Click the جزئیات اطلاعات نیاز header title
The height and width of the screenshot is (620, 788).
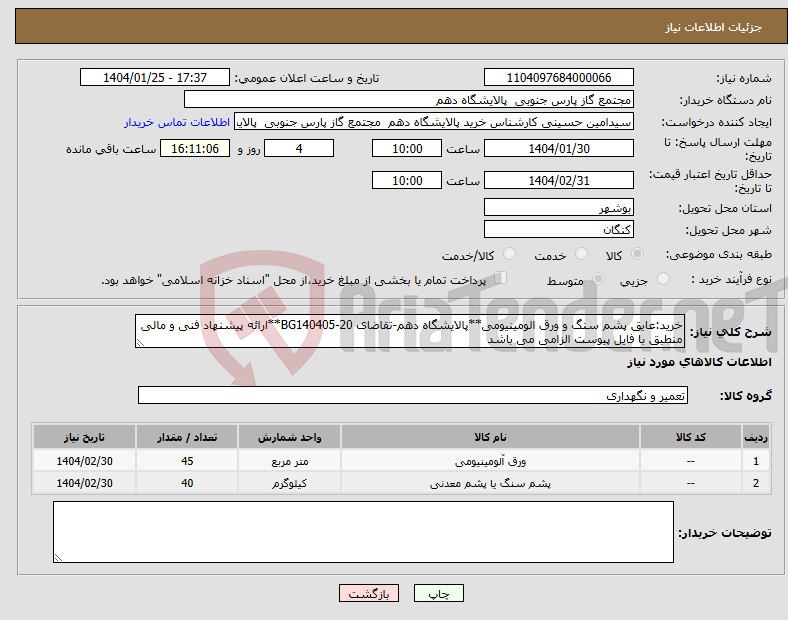point(713,27)
